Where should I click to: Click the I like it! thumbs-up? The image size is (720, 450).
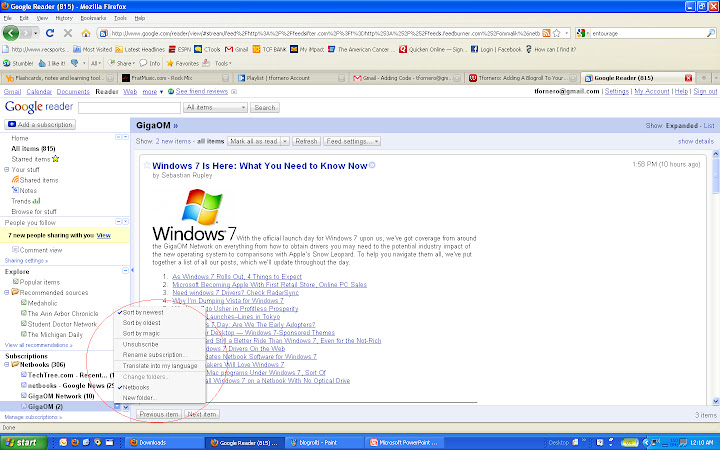52,63
